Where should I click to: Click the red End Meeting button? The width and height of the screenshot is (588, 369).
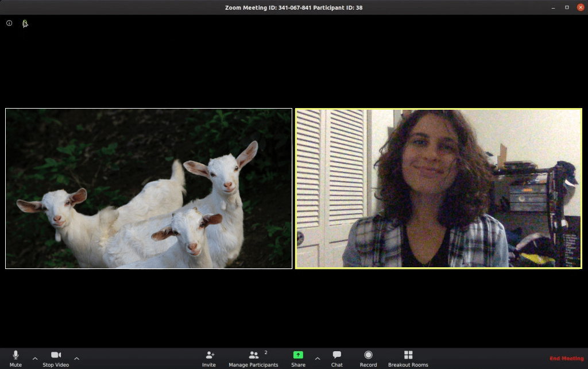click(566, 359)
